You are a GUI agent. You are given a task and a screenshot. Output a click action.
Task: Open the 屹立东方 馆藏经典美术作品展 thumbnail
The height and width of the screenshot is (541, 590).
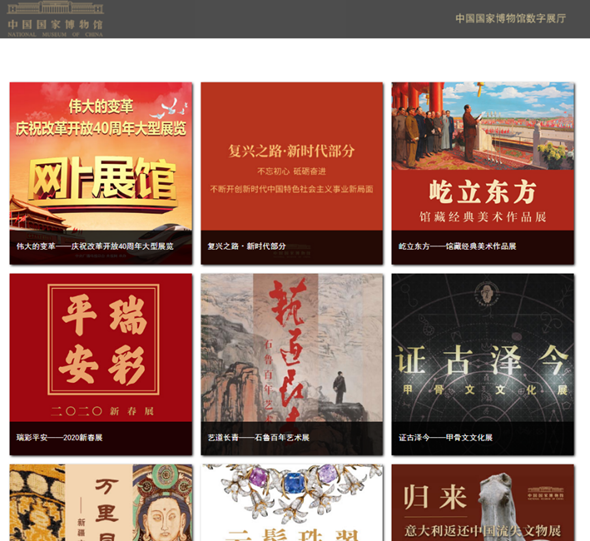483,173
